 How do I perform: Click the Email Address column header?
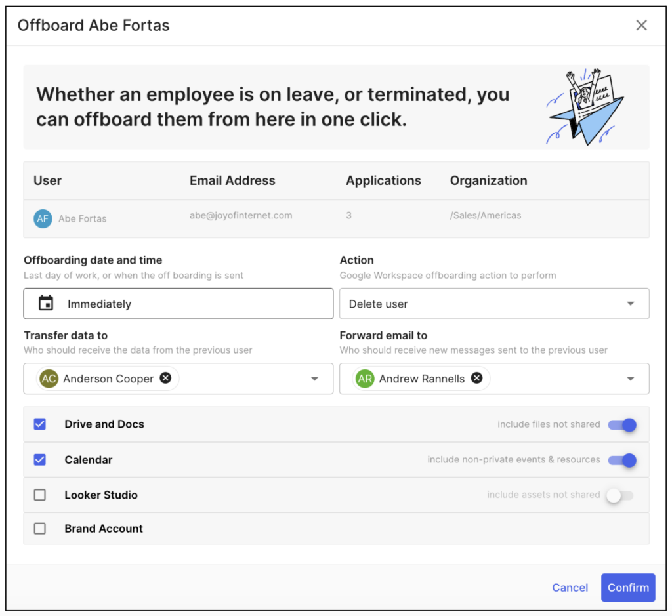[232, 181]
